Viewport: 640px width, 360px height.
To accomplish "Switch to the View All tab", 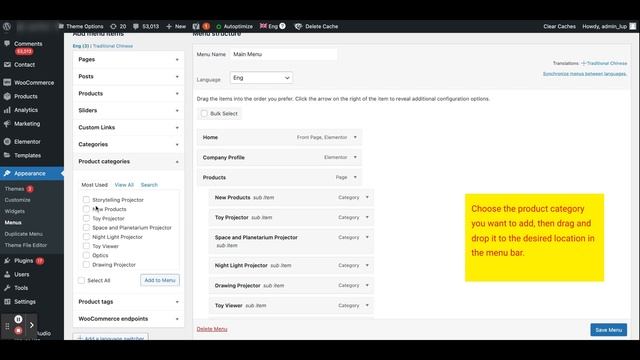I will 124,185.
